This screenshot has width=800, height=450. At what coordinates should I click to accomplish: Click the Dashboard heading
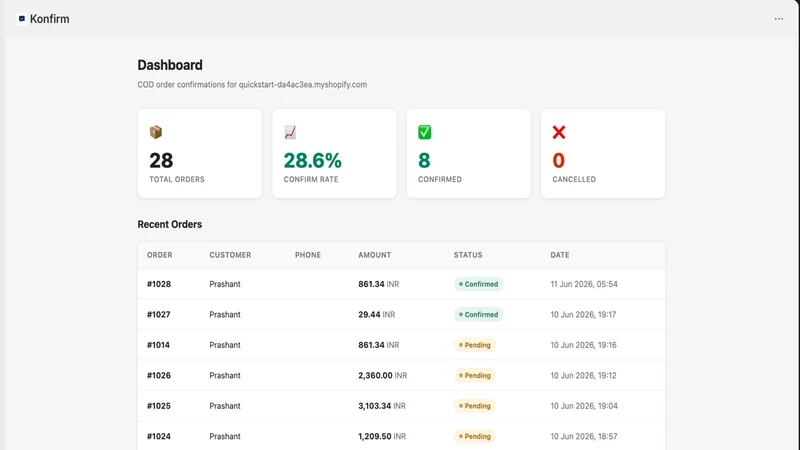(170, 65)
